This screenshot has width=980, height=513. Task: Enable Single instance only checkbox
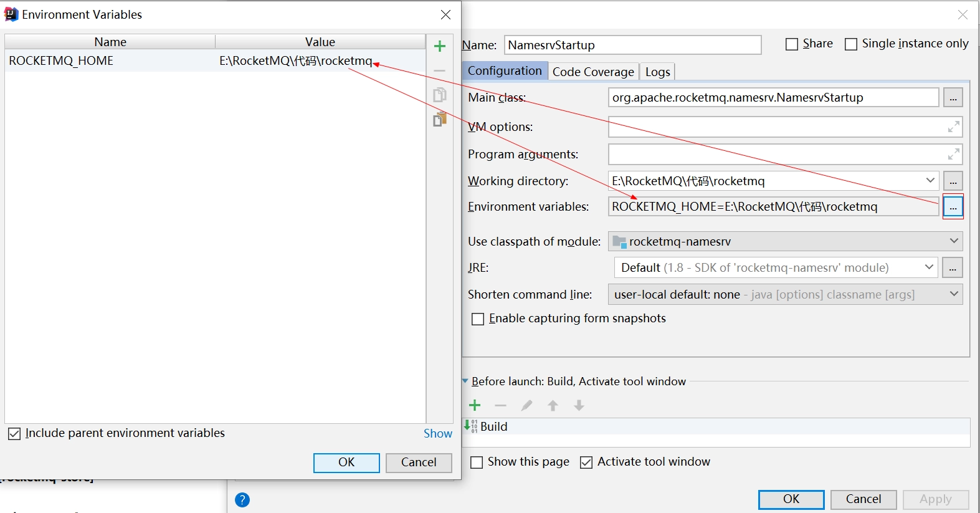pos(851,44)
